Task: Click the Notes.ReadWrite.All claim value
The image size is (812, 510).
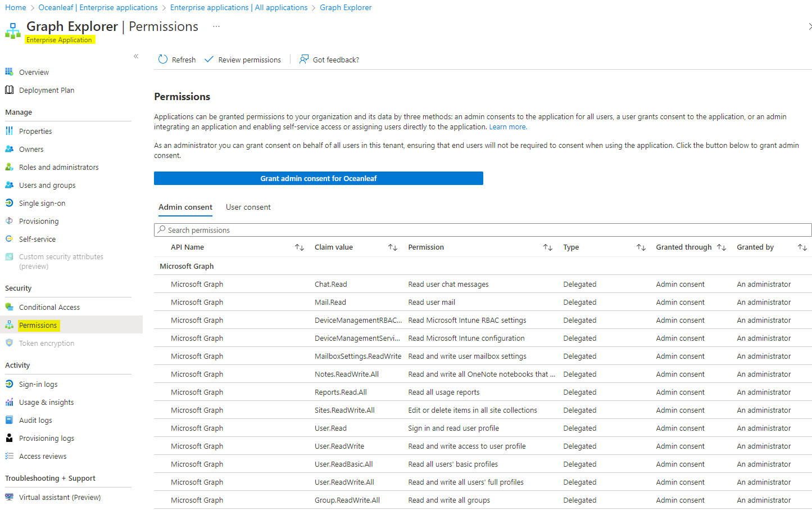Action: pyautogui.click(x=347, y=374)
